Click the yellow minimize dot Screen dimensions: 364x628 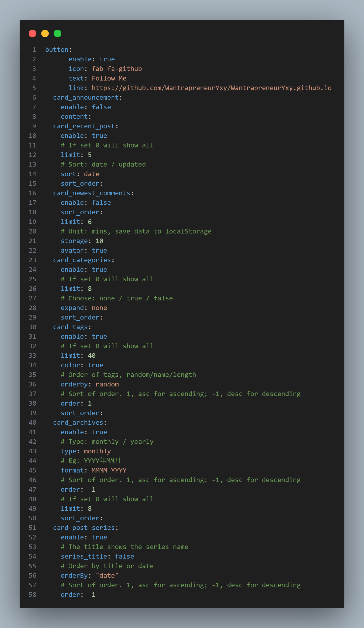pyautogui.click(x=45, y=33)
